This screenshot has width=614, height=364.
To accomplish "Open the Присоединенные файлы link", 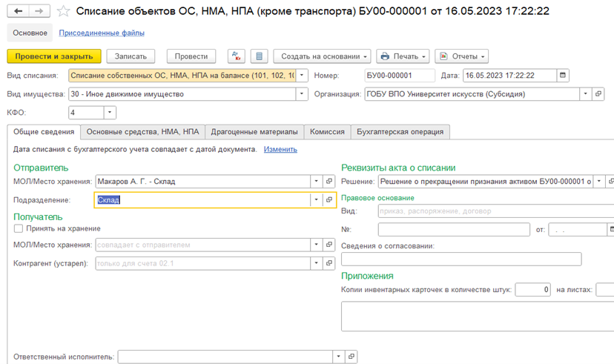I will tap(102, 33).
